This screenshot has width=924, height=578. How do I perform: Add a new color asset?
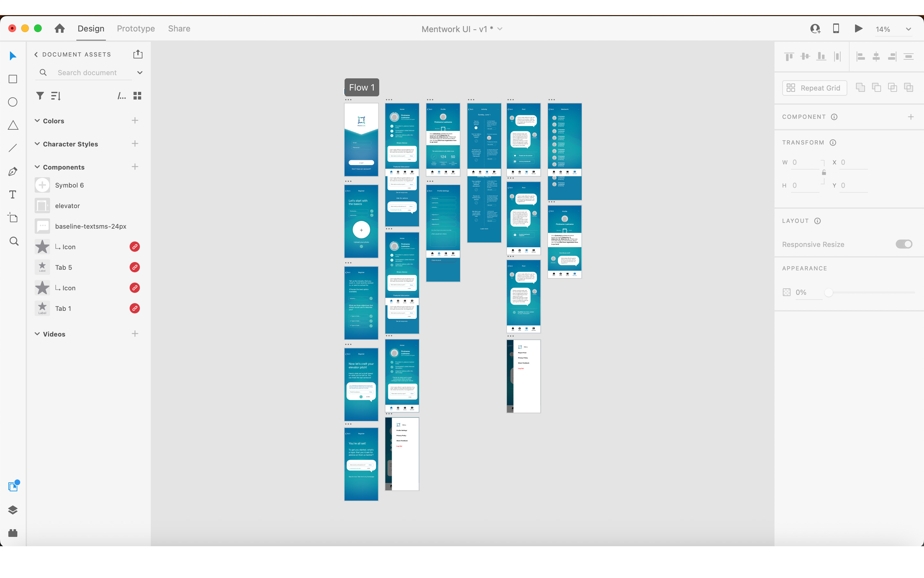coord(135,120)
